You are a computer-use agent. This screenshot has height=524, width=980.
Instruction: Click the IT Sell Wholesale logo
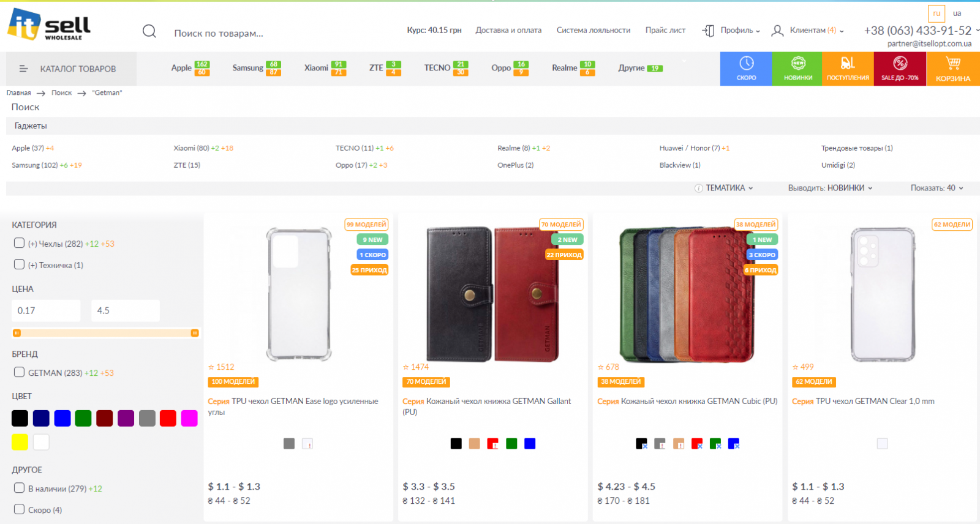(x=49, y=25)
